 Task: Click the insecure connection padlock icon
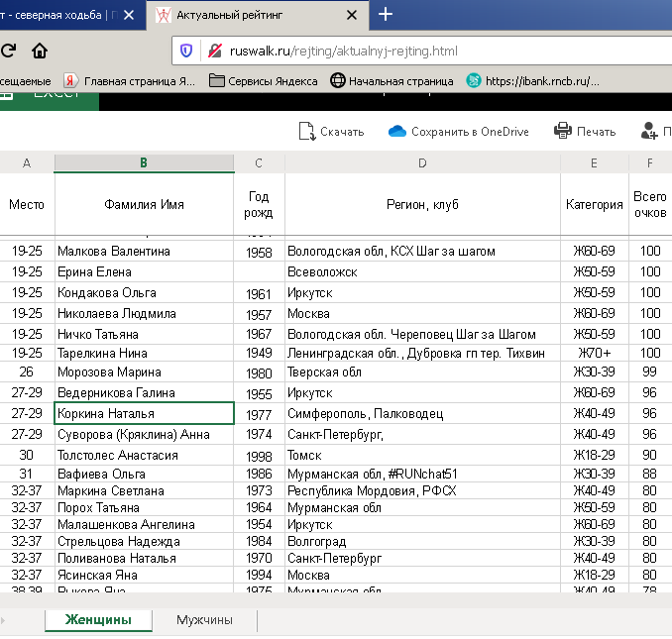pyautogui.click(x=215, y=51)
